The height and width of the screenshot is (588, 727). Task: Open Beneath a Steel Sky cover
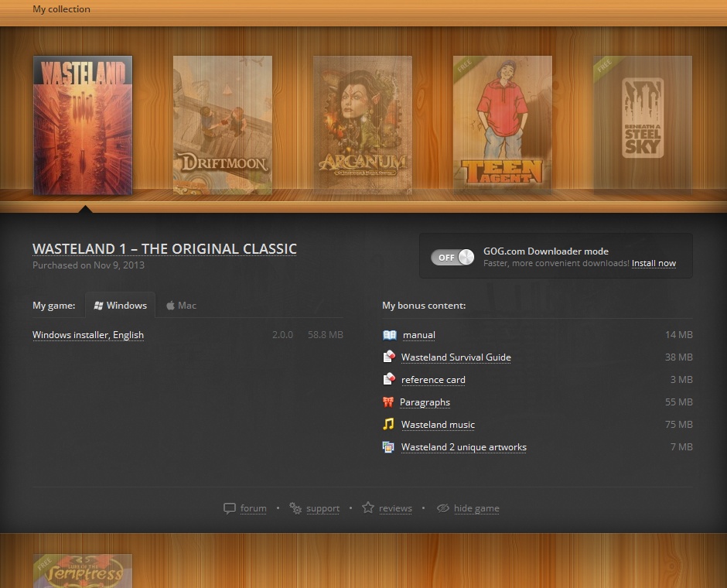(643, 125)
